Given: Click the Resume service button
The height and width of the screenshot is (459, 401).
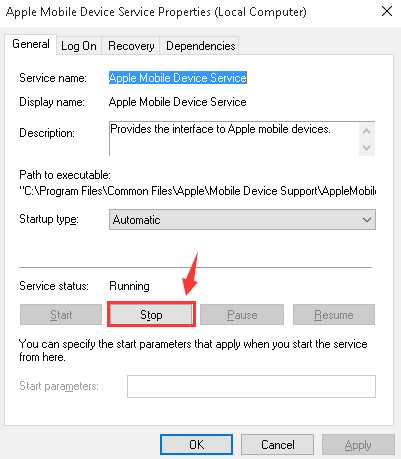Looking at the screenshot, I should [334, 315].
